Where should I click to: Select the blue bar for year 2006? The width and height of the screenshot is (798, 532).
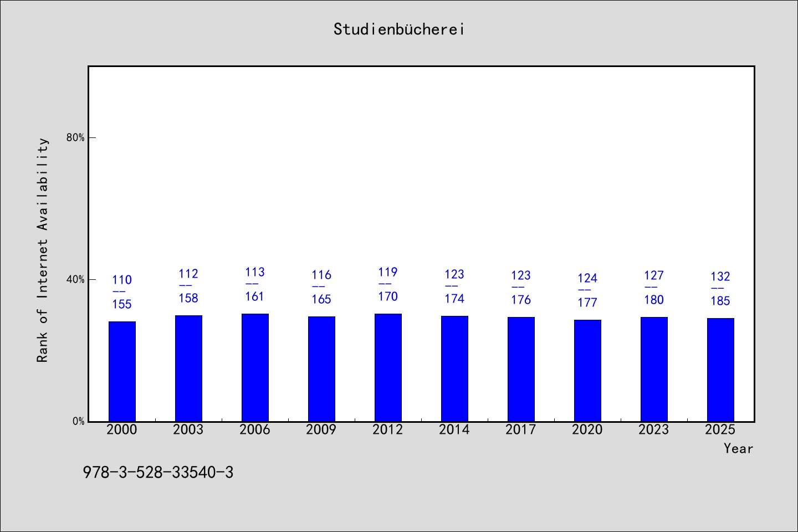(255, 367)
